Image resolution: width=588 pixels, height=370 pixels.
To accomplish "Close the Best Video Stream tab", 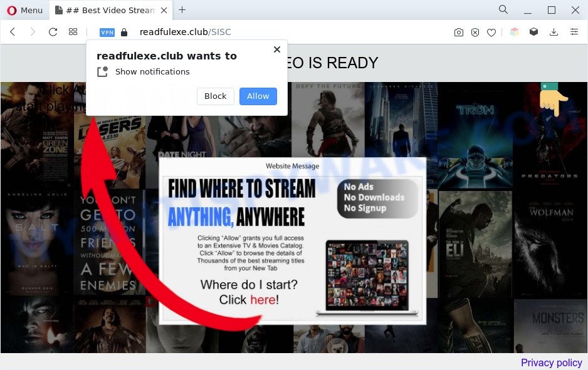I will coord(164,11).
